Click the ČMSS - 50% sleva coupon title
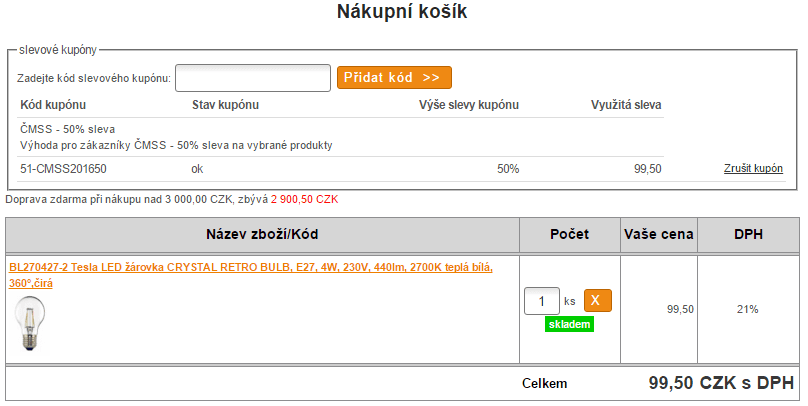808x406 pixels. click(68, 129)
